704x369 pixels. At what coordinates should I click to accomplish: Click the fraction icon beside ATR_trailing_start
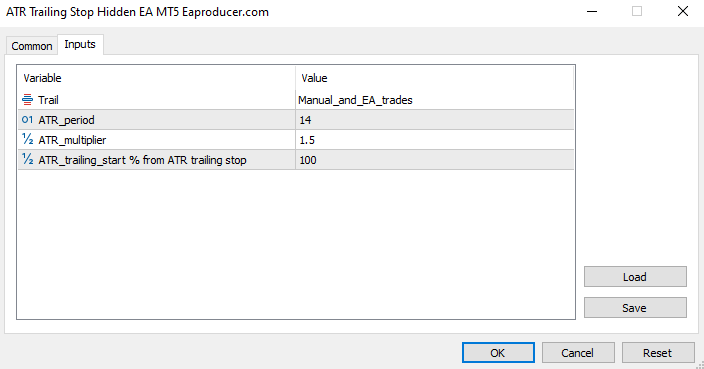point(27,159)
